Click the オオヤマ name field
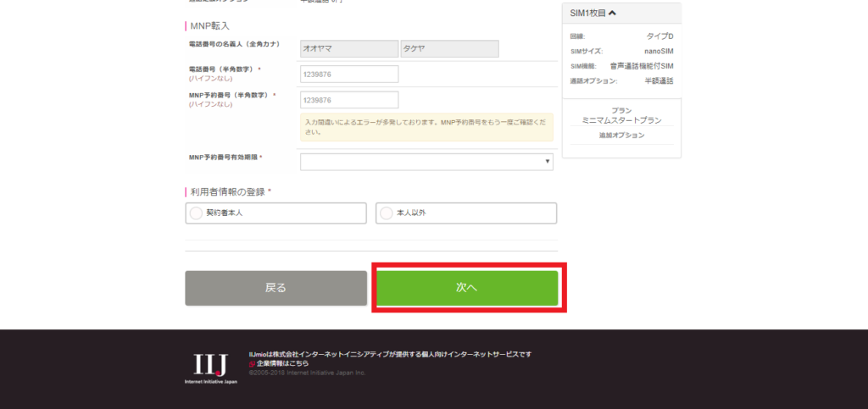This screenshot has width=868, height=409. 349,48
